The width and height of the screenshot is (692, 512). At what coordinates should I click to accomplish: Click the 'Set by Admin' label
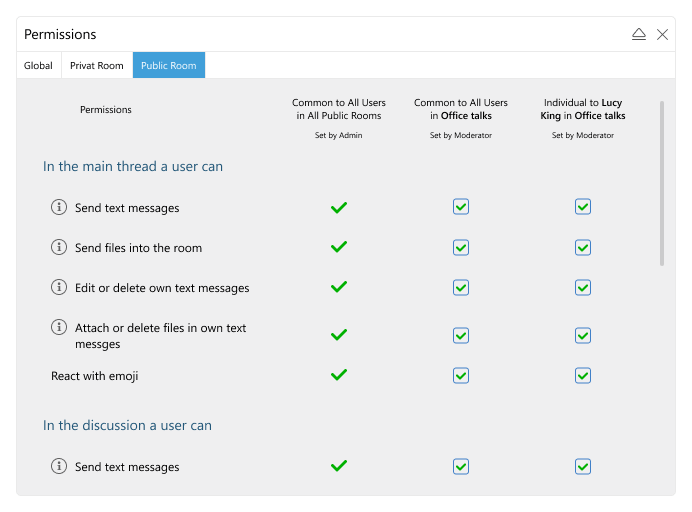[338, 135]
